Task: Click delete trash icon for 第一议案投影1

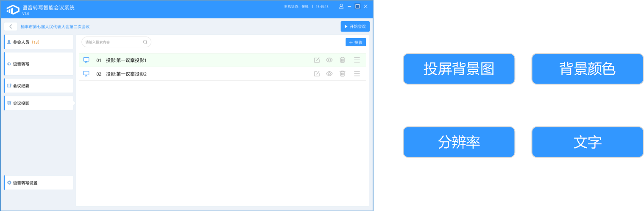Action: pos(343,60)
